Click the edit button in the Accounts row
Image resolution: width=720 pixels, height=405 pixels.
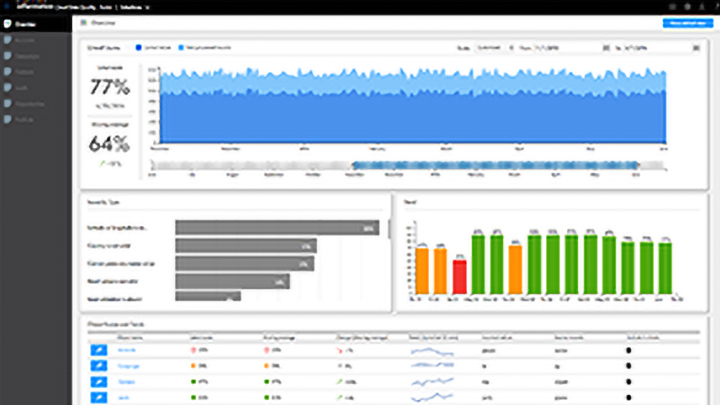pos(99,350)
